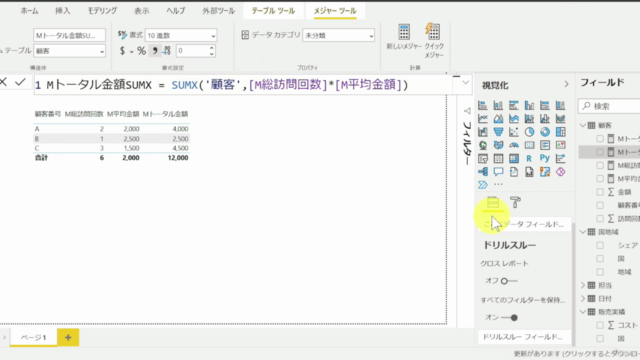
Task: Select the Power Automate arrow visual
Action: (483, 185)
